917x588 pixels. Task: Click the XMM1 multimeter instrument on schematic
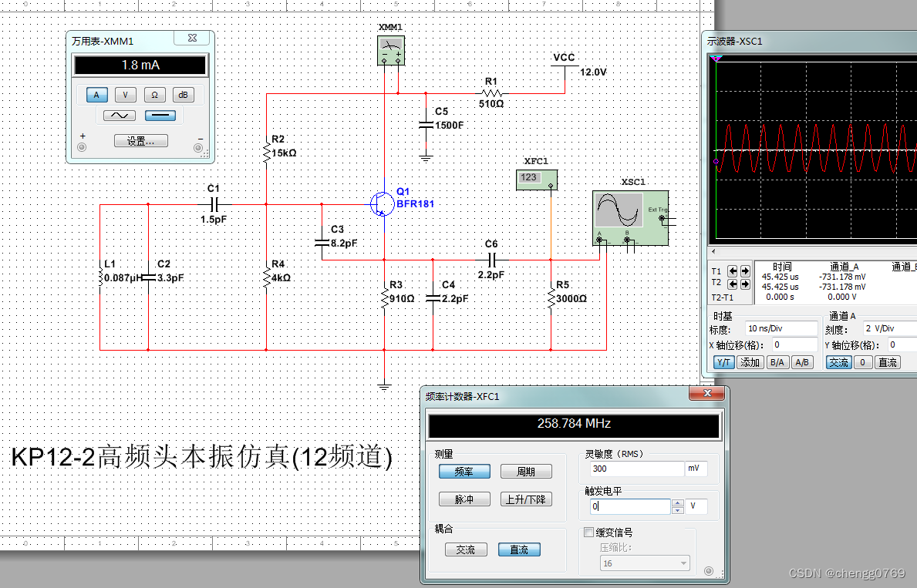[x=391, y=52]
